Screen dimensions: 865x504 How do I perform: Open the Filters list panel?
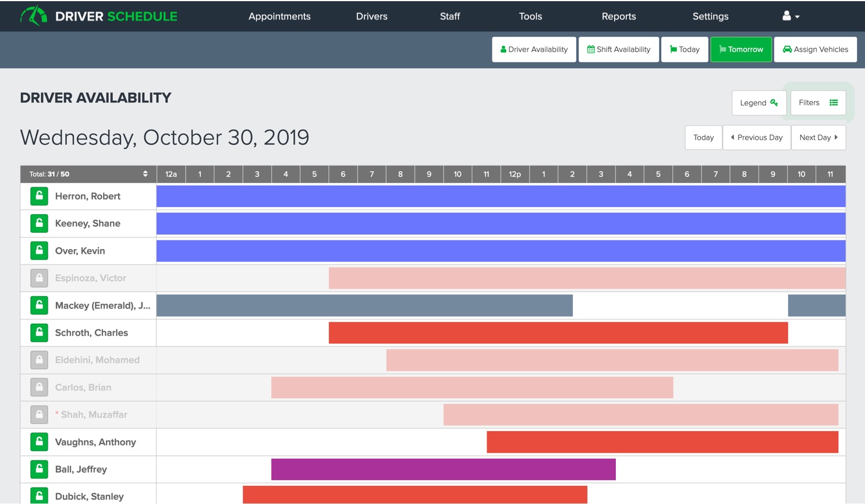click(818, 103)
